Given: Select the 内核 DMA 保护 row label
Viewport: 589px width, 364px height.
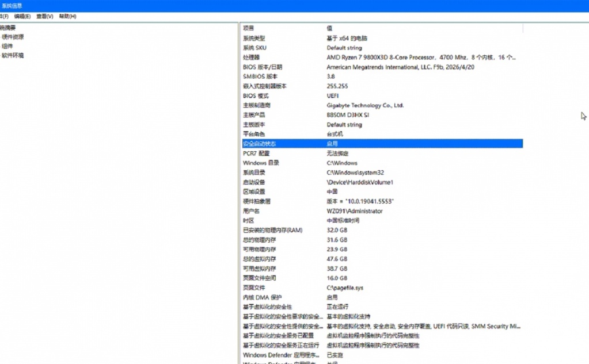Looking at the screenshot, I should click(262, 297).
